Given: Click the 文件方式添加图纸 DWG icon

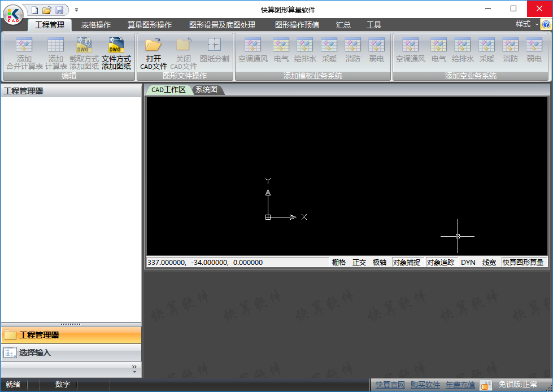Looking at the screenshot, I should [x=116, y=46].
